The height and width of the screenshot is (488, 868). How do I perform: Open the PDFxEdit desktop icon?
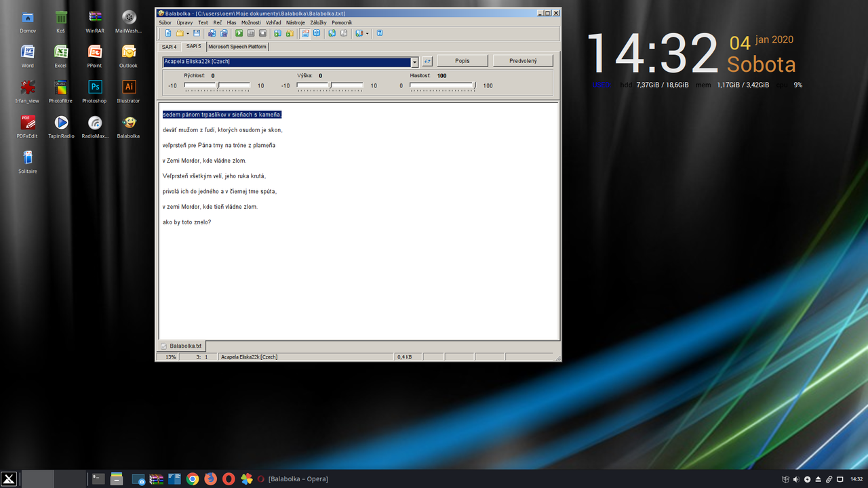[28, 127]
